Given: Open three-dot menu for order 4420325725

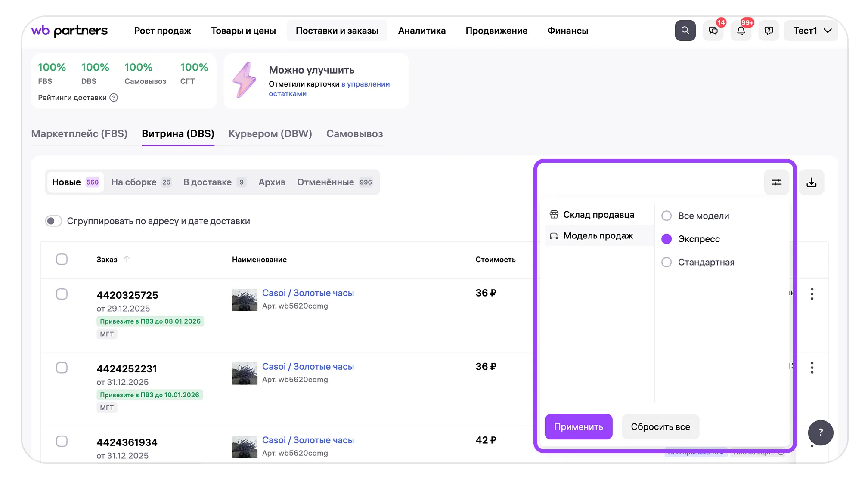Looking at the screenshot, I should pos(812,294).
